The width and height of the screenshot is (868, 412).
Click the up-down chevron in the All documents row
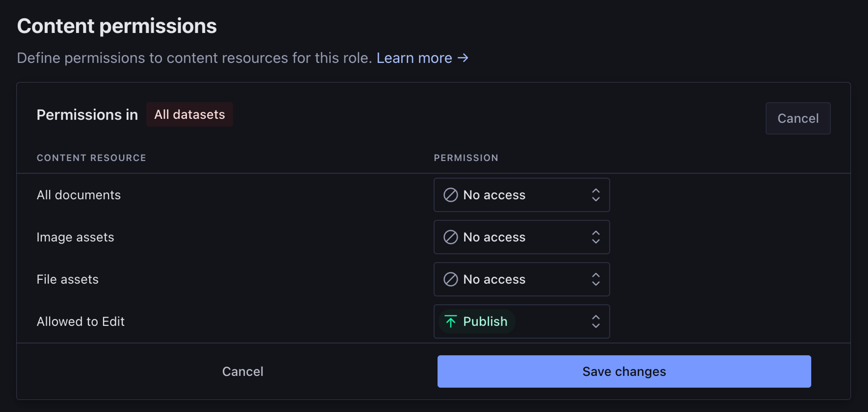(595, 195)
